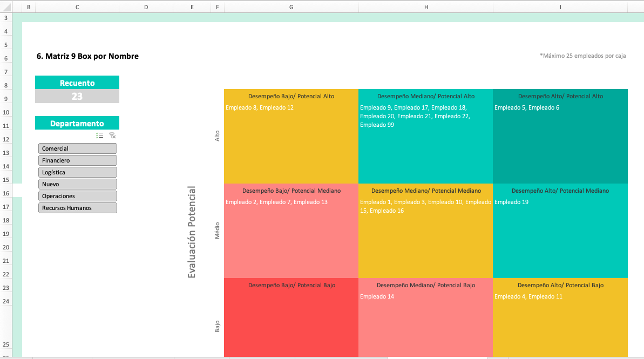The height and width of the screenshot is (359, 644).
Task: Toggle the Logística department filter
Action: pos(77,172)
